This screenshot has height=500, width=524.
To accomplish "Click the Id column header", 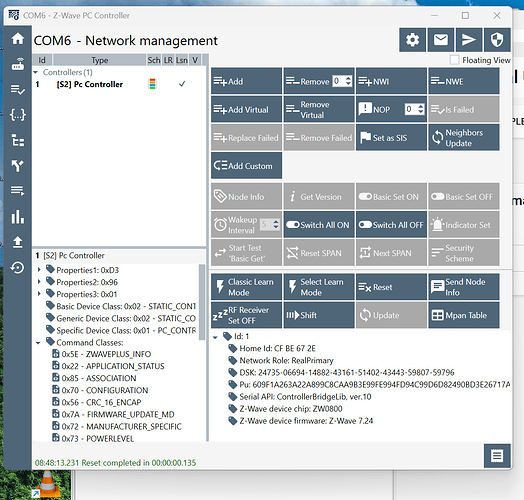I will [x=42, y=60].
